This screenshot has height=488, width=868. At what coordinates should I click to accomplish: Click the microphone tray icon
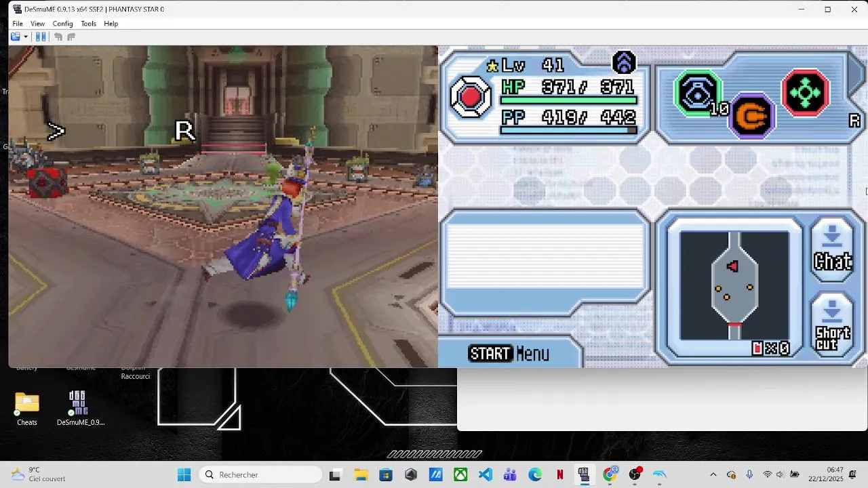(x=749, y=474)
